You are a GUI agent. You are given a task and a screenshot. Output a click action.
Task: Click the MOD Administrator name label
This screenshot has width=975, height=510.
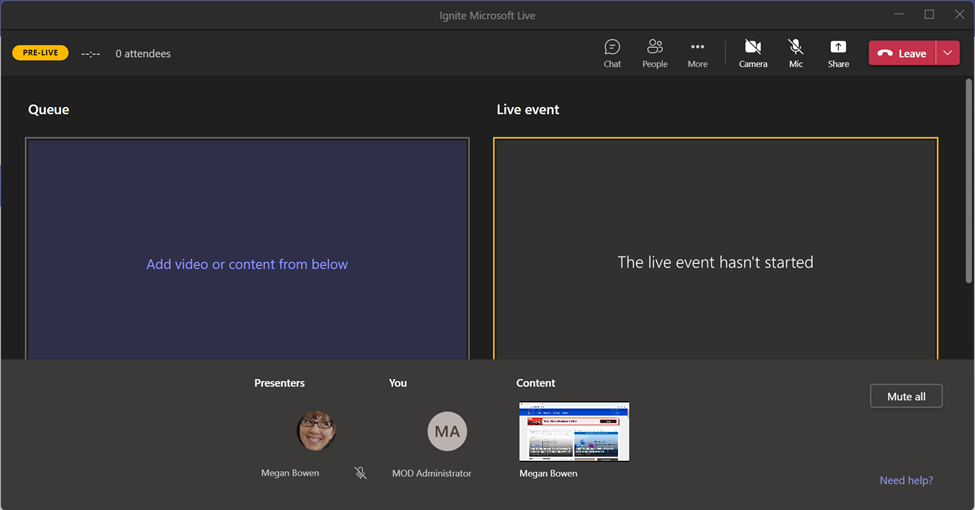[432, 473]
